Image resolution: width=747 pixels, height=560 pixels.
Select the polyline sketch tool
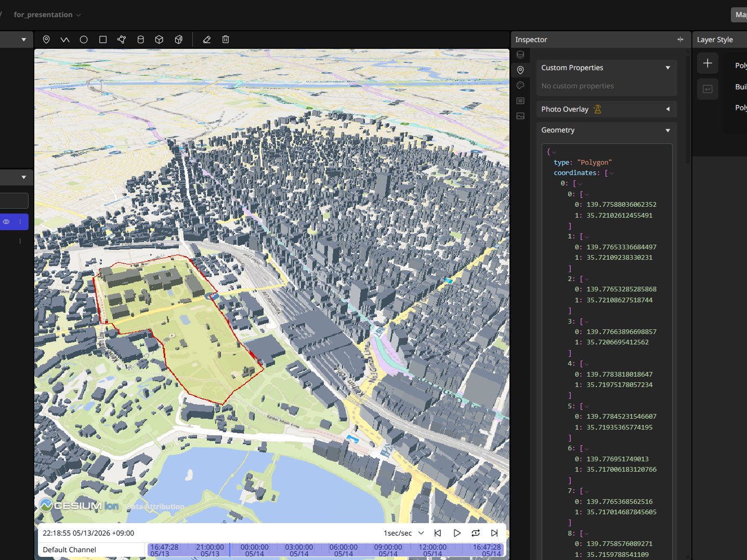click(x=65, y=39)
